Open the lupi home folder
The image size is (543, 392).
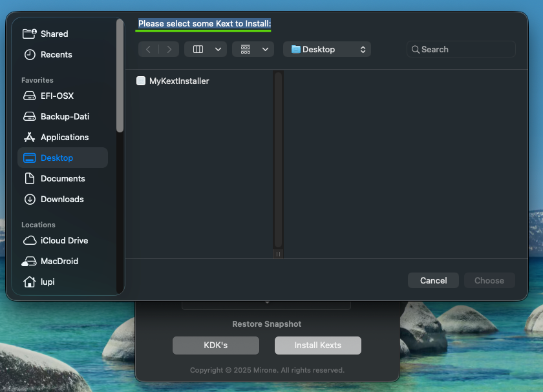coord(63,282)
